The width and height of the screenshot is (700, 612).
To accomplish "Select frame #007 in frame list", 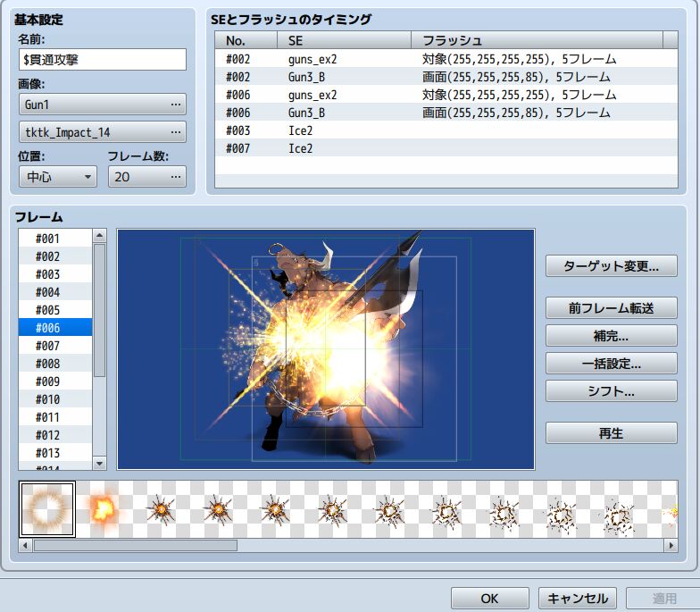I will click(x=55, y=346).
